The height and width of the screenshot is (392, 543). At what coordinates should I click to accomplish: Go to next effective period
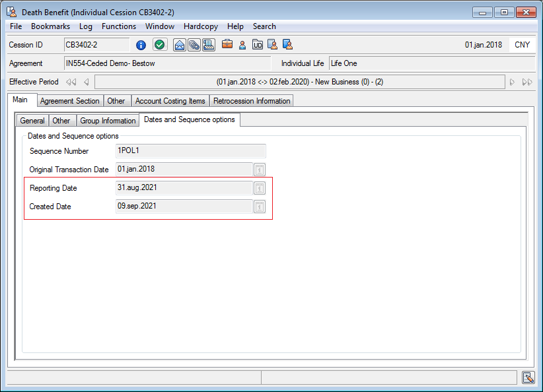(511, 82)
